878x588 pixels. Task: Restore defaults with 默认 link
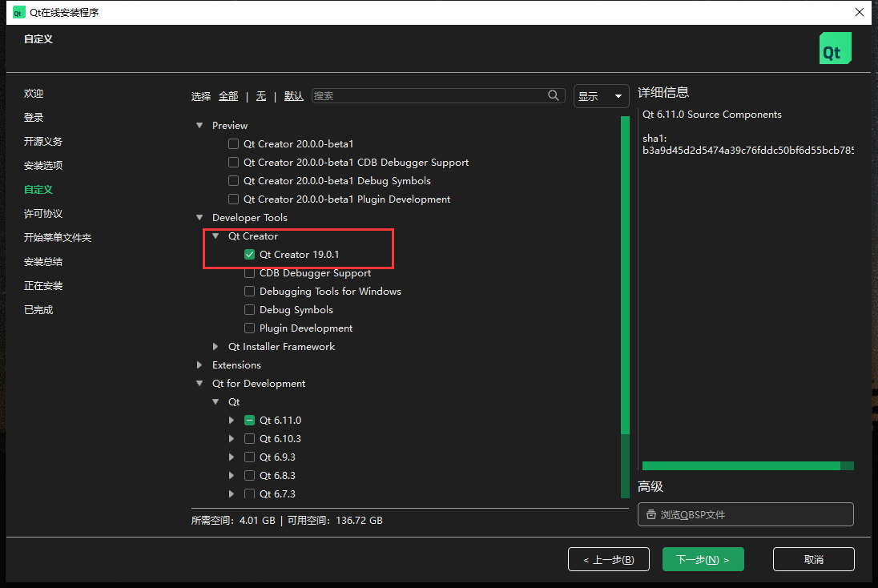click(293, 96)
